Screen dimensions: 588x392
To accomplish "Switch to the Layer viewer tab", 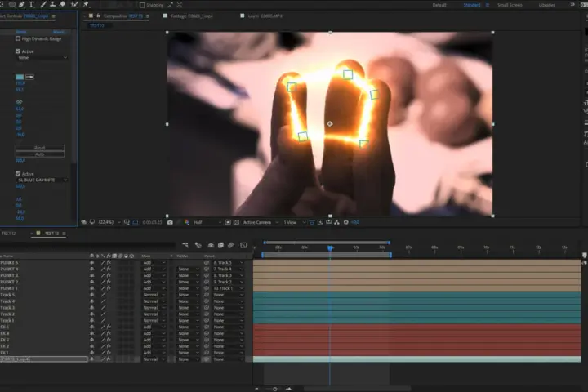I will tap(265, 16).
